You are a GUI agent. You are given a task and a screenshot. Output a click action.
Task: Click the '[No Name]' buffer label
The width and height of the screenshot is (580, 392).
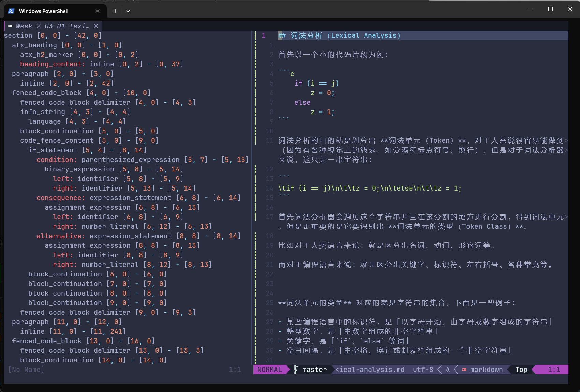(26, 370)
